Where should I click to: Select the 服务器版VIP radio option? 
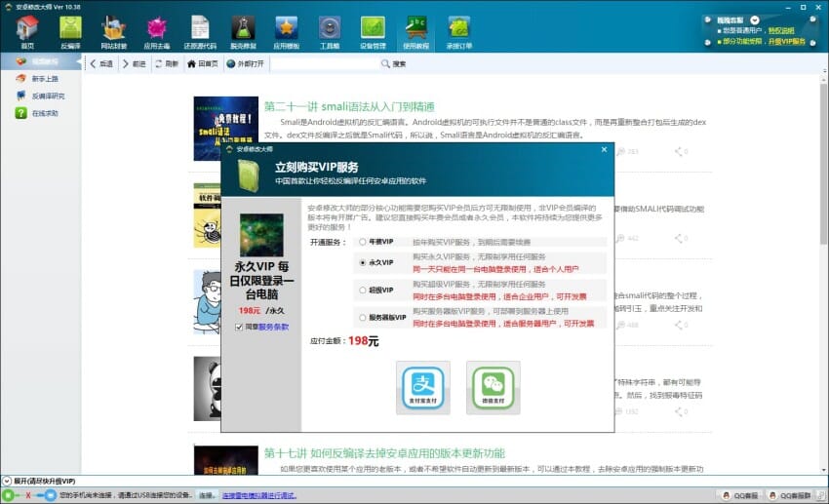pos(363,318)
